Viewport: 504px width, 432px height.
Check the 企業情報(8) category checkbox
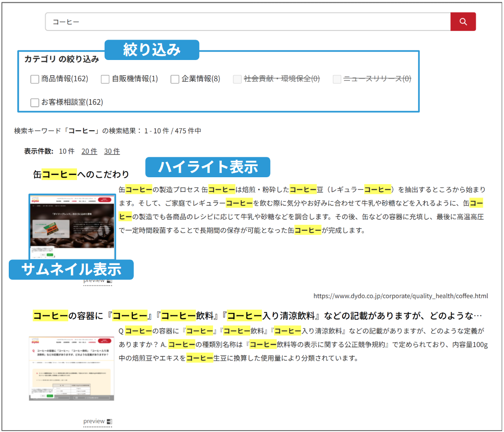pos(175,79)
